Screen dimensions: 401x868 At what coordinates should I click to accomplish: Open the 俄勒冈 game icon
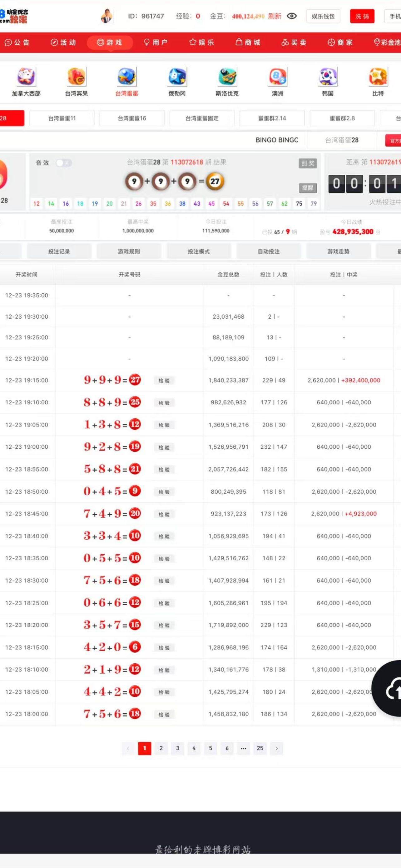coord(177,77)
